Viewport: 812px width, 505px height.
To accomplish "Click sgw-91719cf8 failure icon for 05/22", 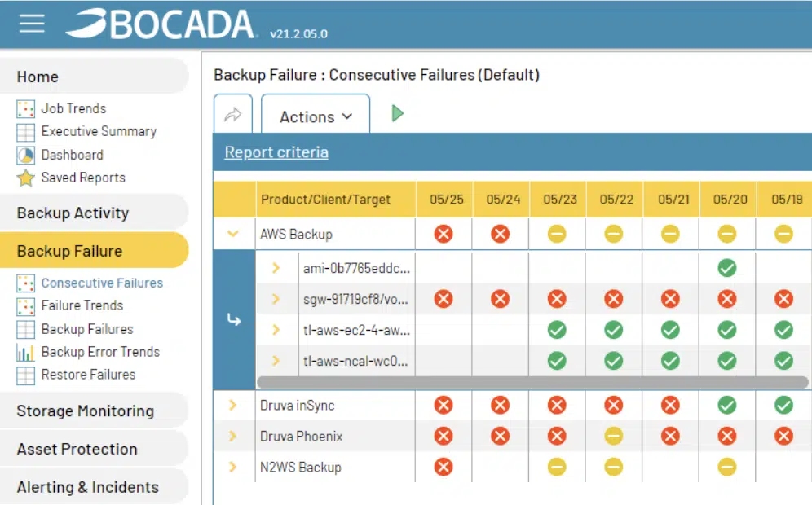I will pos(614,299).
